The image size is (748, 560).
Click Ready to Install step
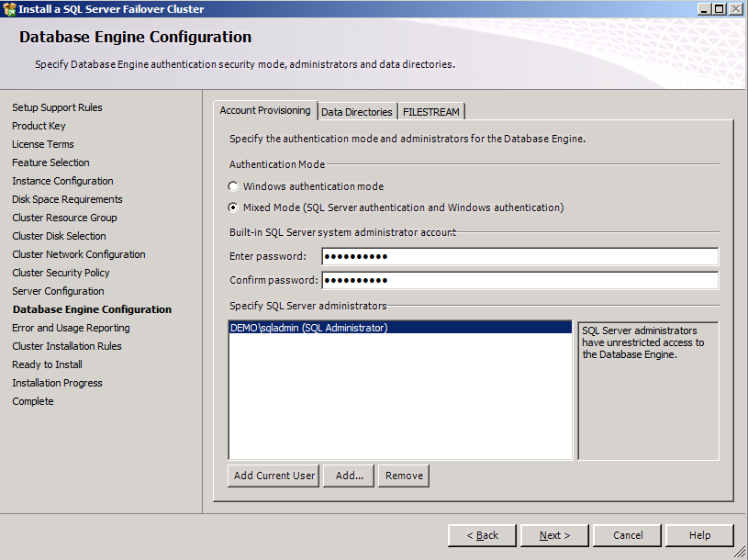pos(47,364)
